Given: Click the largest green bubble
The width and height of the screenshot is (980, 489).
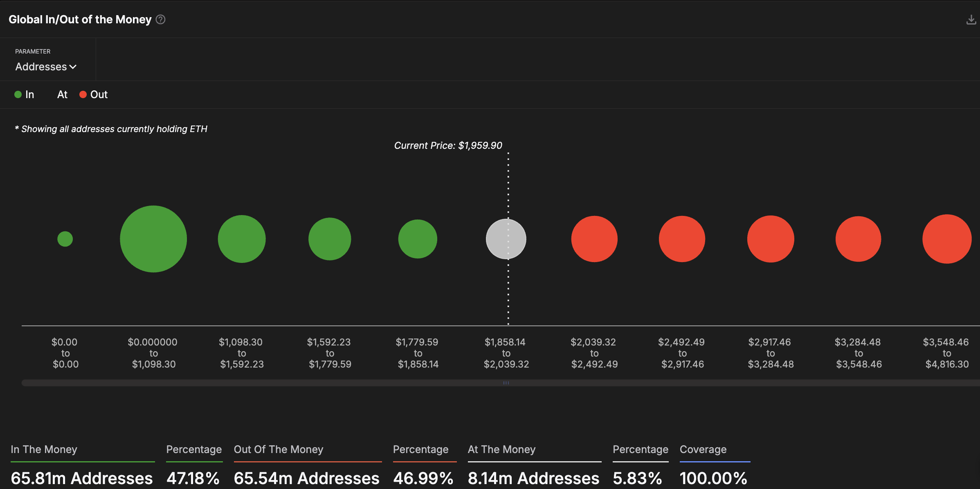Looking at the screenshot, I should 153,239.
